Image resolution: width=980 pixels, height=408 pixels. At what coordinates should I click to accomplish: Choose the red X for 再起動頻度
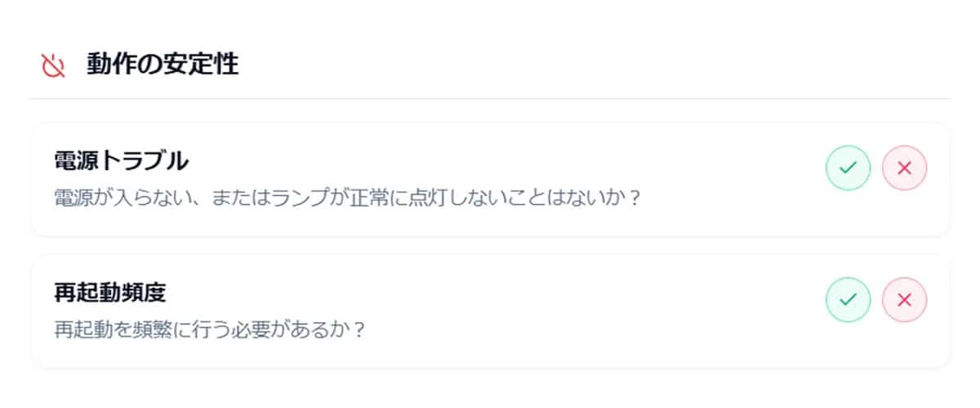904,300
